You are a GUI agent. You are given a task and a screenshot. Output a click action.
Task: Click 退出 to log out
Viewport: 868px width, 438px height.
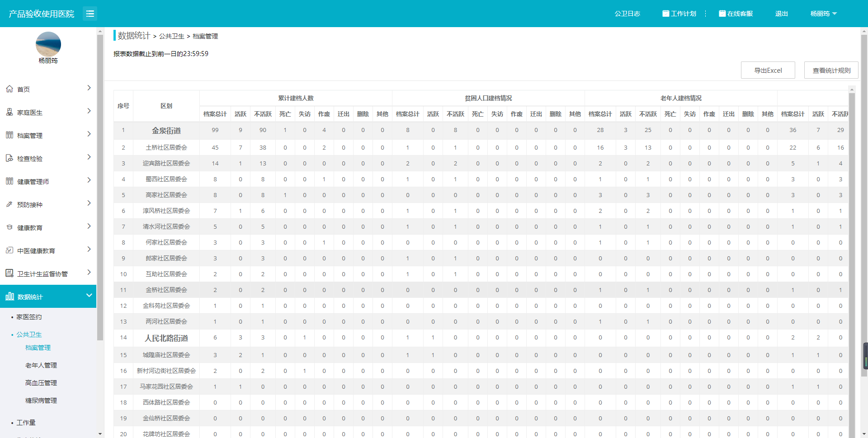pos(781,14)
